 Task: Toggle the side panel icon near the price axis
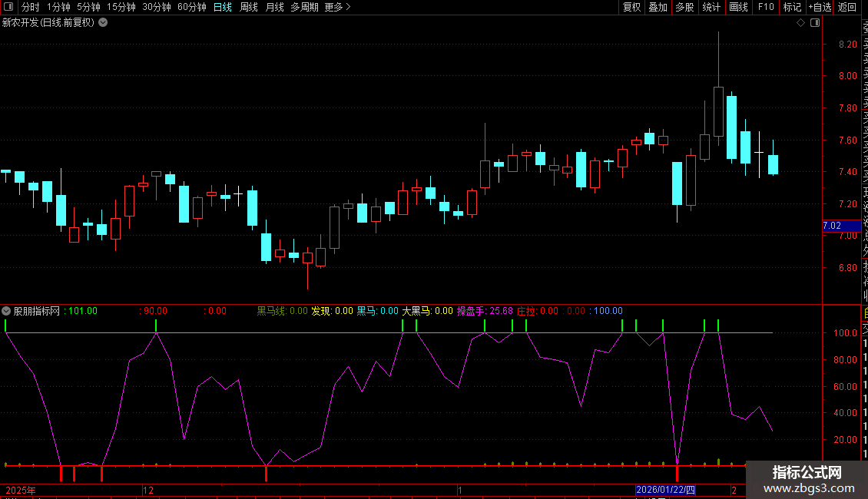(x=815, y=23)
